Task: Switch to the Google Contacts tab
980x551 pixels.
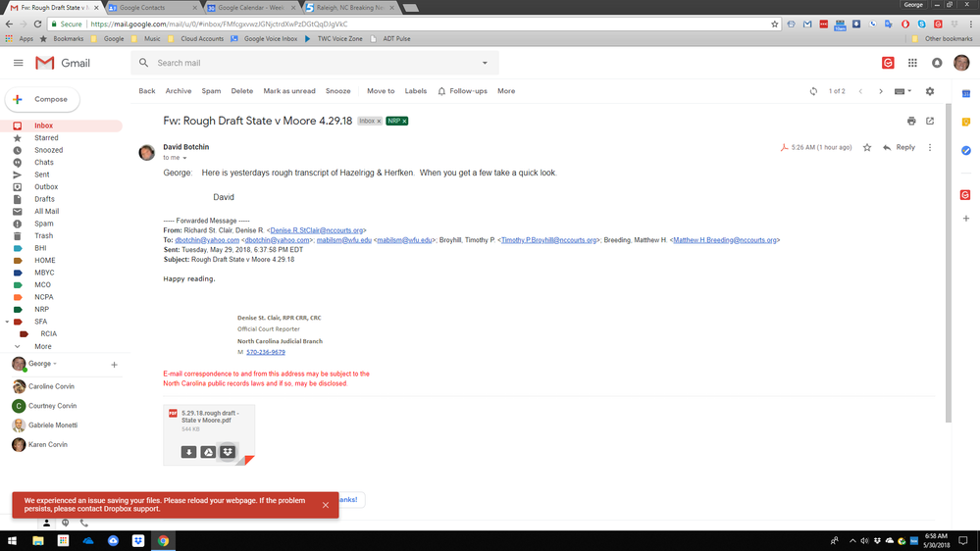Action: pyautogui.click(x=152, y=8)
